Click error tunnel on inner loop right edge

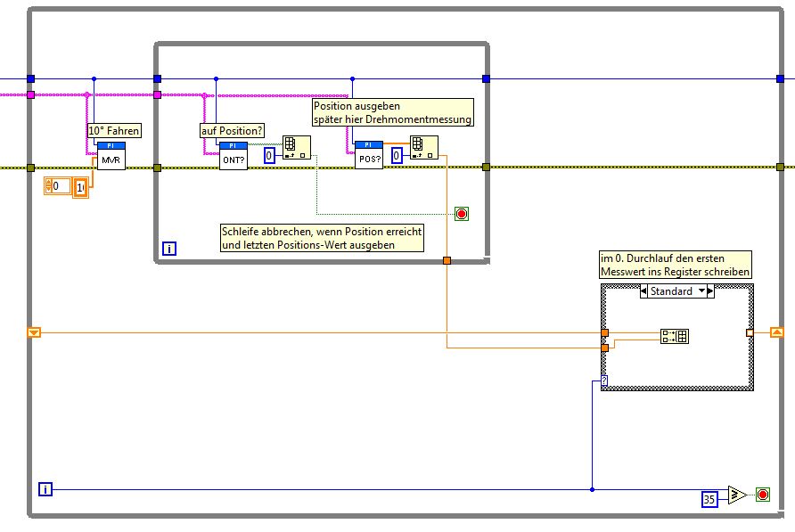pos(487,167)
